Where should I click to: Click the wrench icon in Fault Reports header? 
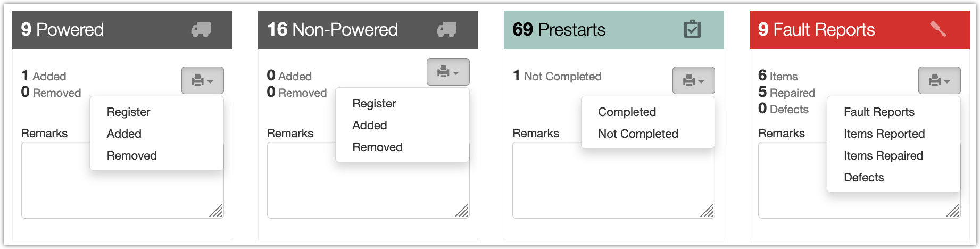click(x=938, y=29)
